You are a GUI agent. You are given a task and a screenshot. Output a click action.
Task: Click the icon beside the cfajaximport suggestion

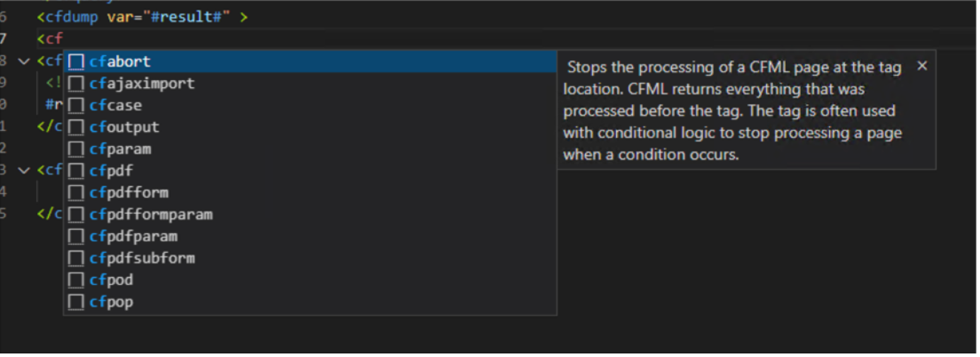pyautogui.click(x=76, y=84)
